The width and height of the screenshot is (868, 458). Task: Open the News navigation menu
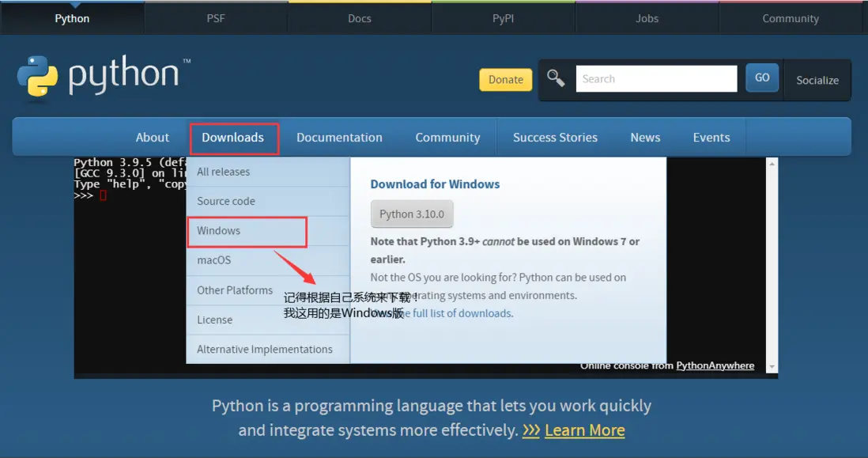pyautogui.click(x=645, y=138)
